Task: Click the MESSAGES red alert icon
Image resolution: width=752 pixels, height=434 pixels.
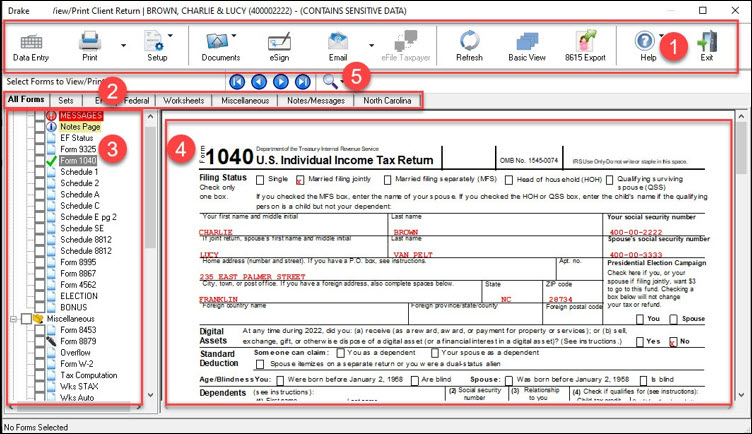Action: 51,116
